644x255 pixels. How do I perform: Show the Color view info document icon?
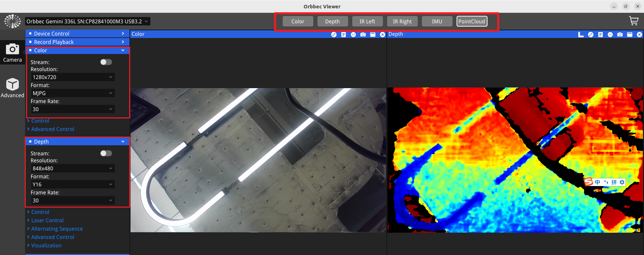344,34
